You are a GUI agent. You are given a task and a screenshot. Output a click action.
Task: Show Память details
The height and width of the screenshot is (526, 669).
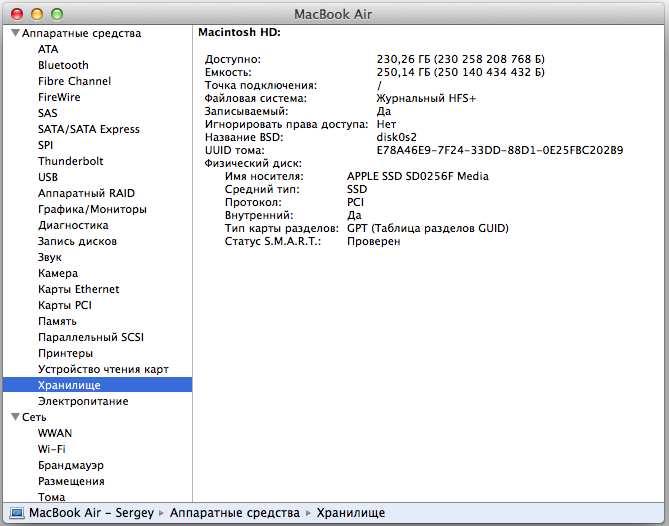(x=57, y=321)
